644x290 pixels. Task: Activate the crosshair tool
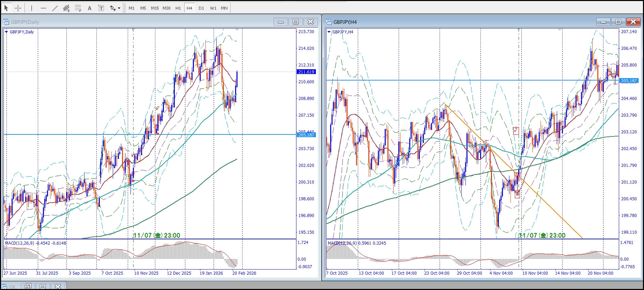pos(18,8)
